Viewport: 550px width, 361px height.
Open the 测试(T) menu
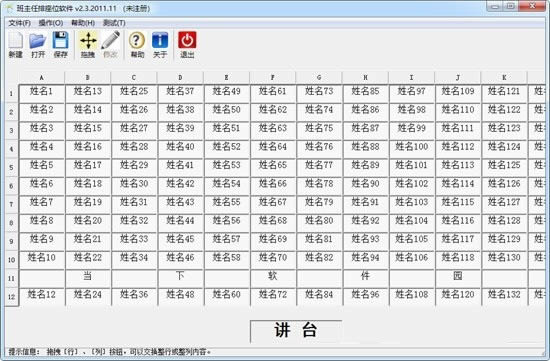pos(114,23)
